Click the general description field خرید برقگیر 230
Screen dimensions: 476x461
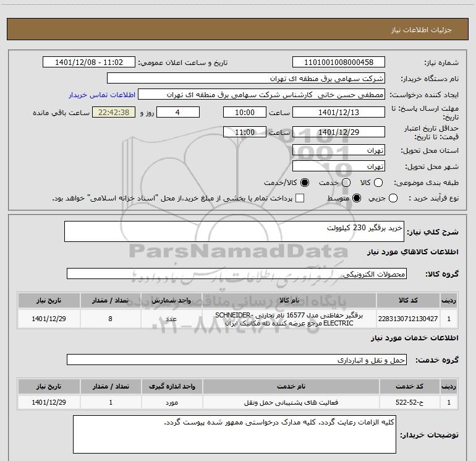pos(234,231)
